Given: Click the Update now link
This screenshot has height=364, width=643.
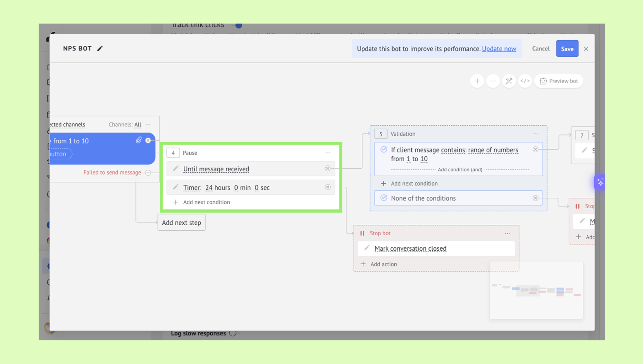Looking at the screenshot, I should (x=499, y=49).
